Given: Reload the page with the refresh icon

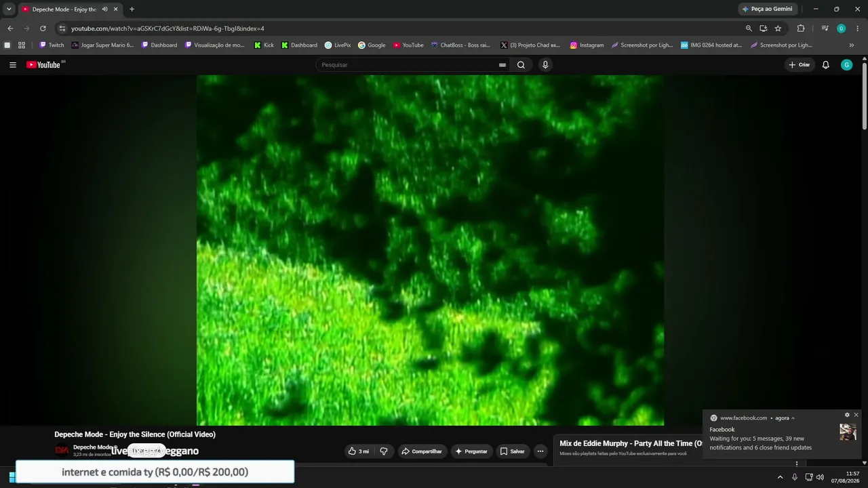Looking at the screenshot, I should pos(43,28).
